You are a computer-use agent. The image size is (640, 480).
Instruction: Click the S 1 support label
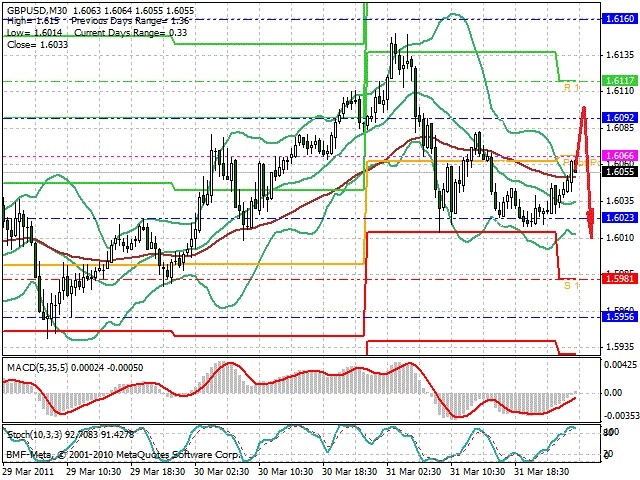pyautogui.click(x=571, y=285)
